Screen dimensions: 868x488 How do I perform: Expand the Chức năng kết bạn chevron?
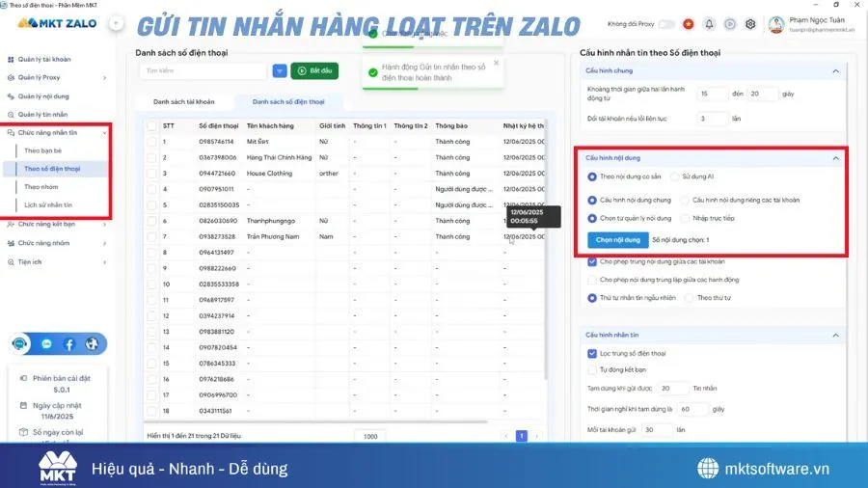(104, 224)
